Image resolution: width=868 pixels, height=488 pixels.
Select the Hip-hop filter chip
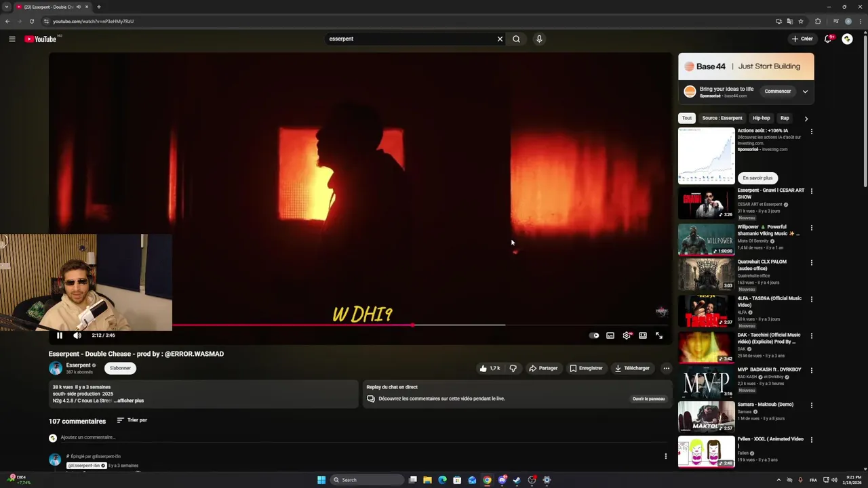(x=762, y=118)
